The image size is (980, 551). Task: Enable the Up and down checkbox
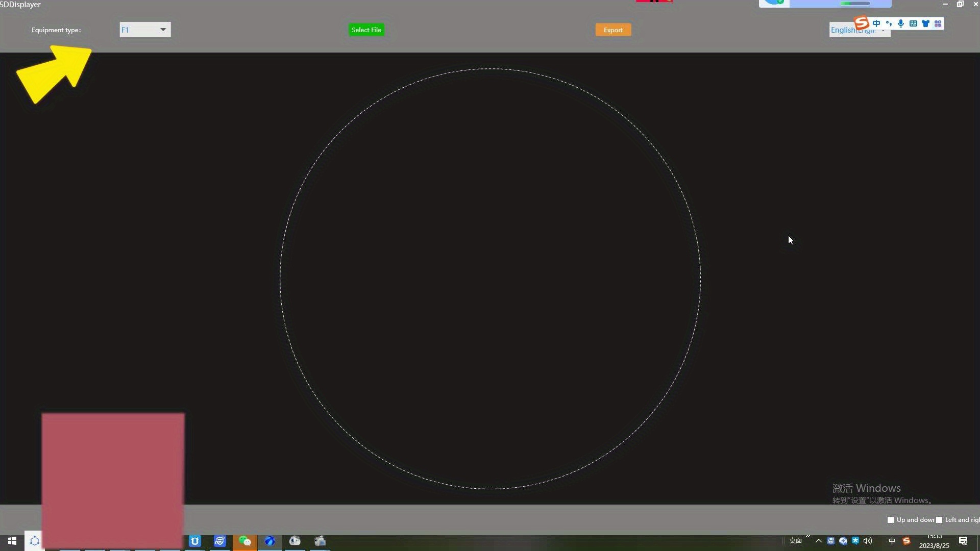pos(891,520)
